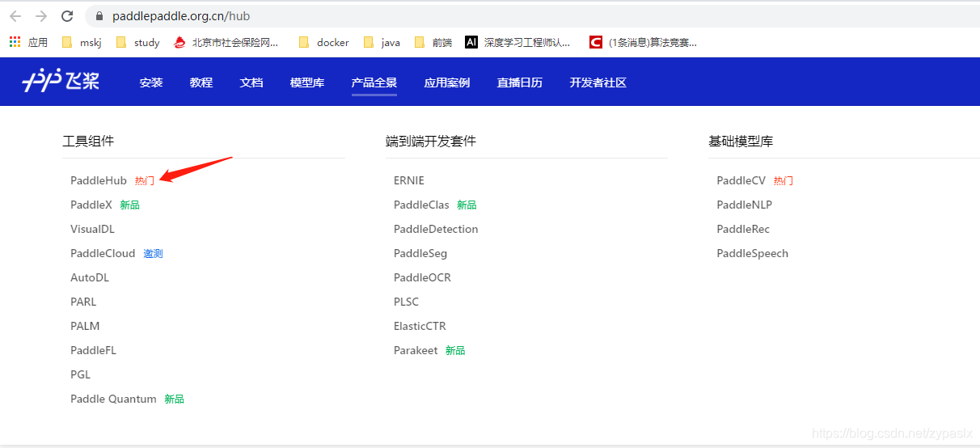This screenshot has height=448, width=980.
Task: Open the 教程 navigation item
Action: [x=201, y=82]
